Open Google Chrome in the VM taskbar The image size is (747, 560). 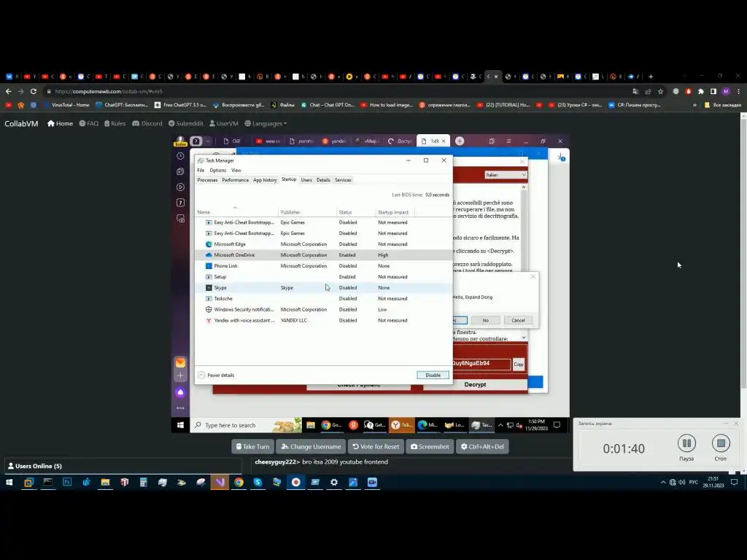click(x=331, y=425)
